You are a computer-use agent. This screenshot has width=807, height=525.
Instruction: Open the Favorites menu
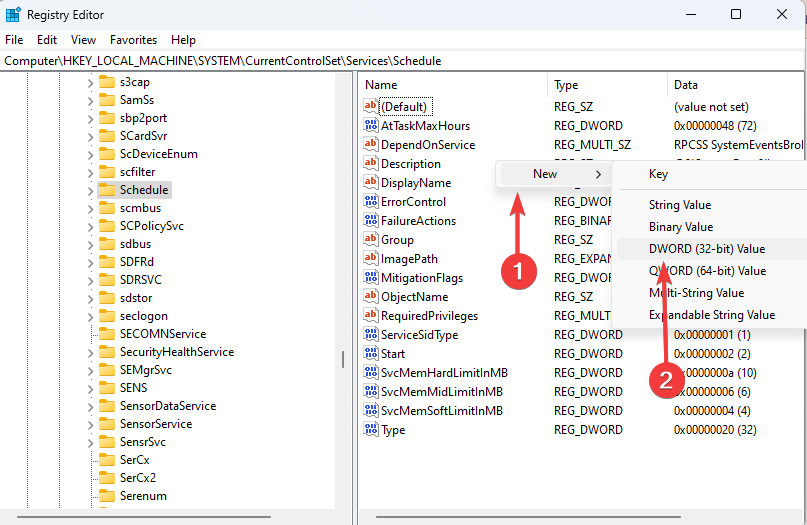133,40
